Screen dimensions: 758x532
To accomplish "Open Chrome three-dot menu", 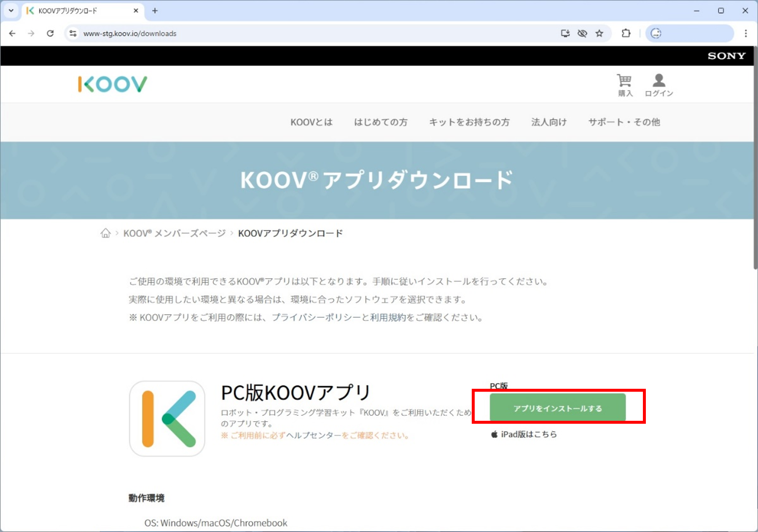I will coord(745,34).
